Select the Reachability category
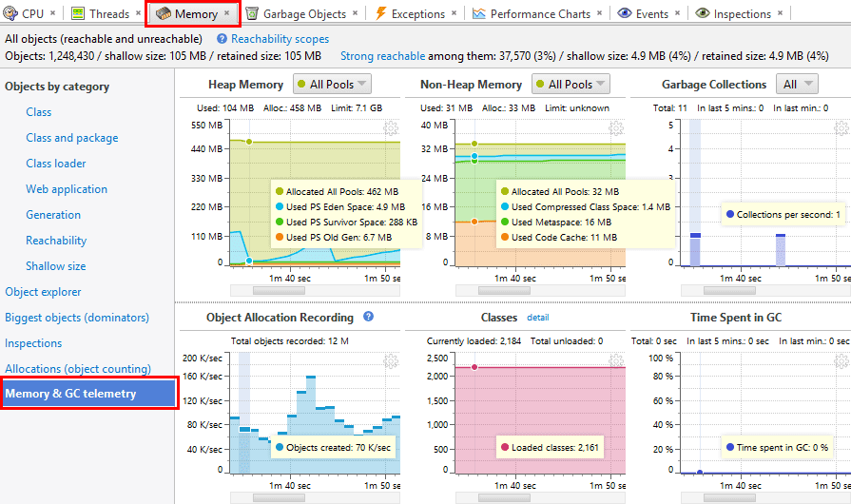Viewport: 851px width, 504px height. point(56,241)
